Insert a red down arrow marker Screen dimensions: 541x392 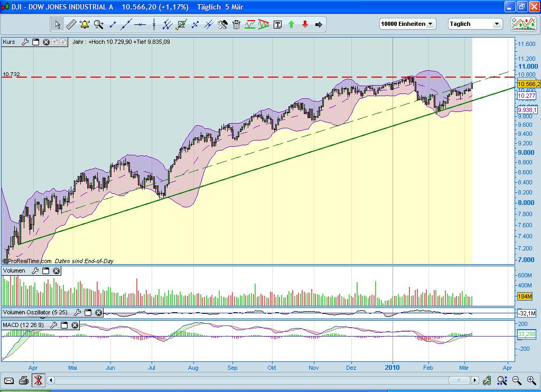point(305,24)
